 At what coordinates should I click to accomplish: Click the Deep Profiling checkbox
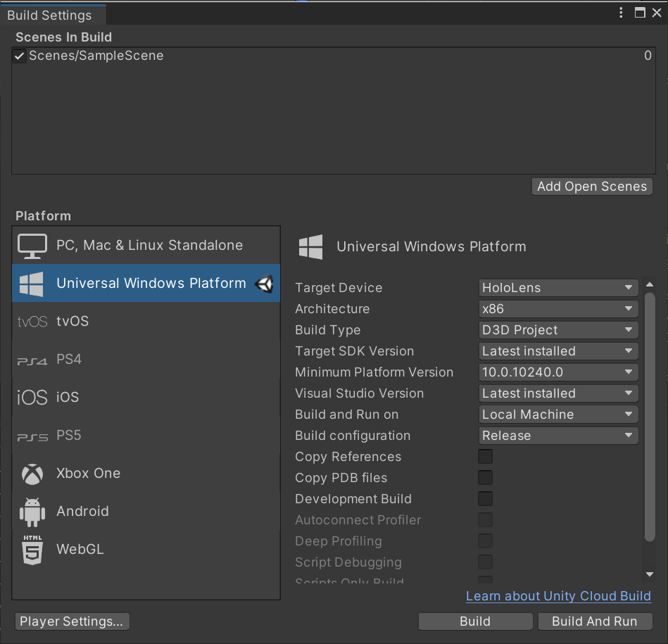[x=485, y=541]
